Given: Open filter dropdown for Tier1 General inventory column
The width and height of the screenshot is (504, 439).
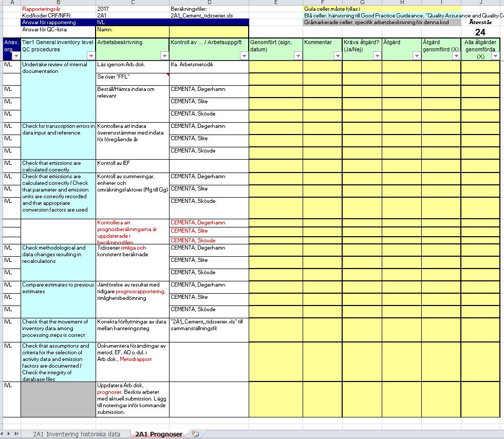Looking at the screenshot, I should [91, 56].
